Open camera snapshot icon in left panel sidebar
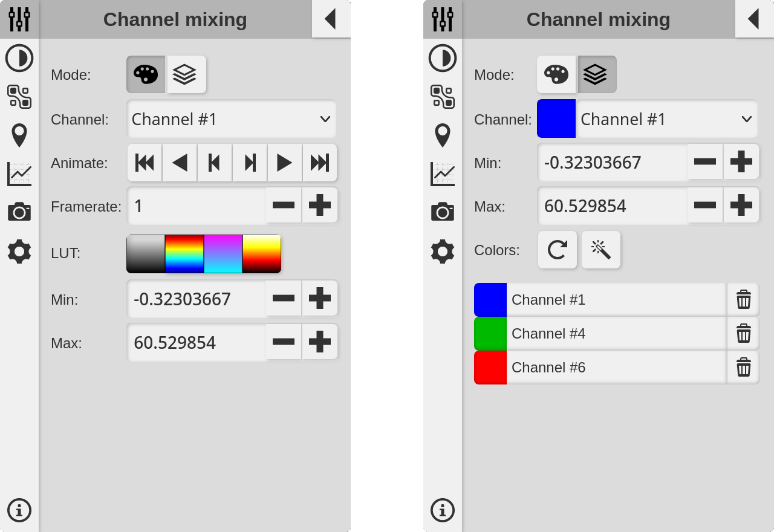Image resolution: width=774 pixels, height=532 pixels. (19, 212)
